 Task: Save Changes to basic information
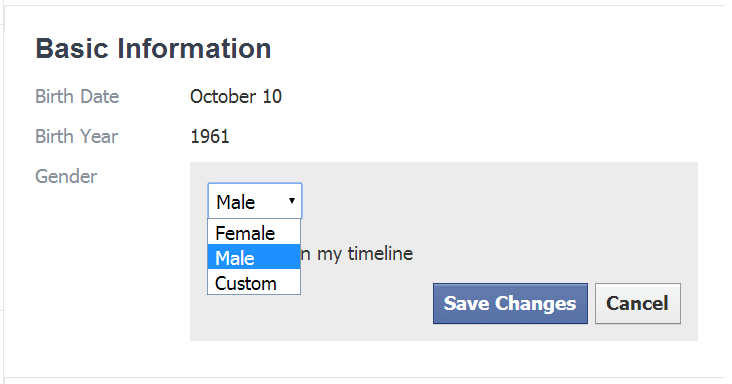point(510,303)
